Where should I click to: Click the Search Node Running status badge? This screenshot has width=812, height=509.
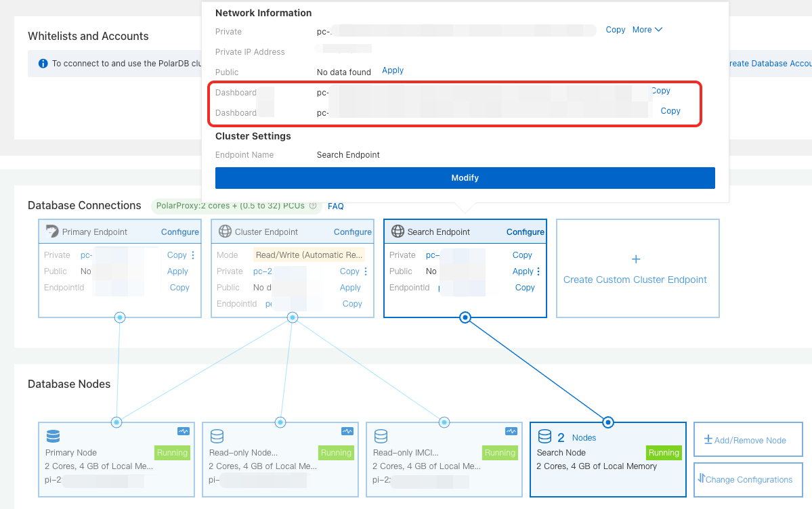click(664, 453)
